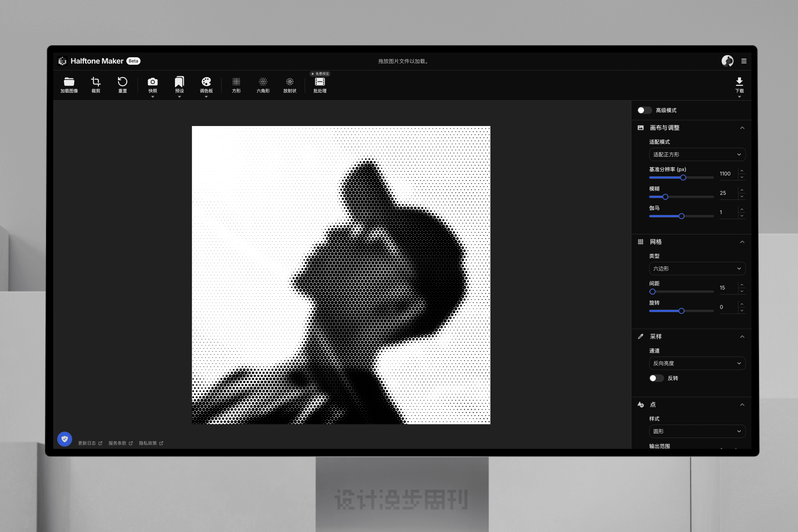Click the 加载图像 folder icon
This screenshot has width=798, height=532.
(x=69, y=82)
